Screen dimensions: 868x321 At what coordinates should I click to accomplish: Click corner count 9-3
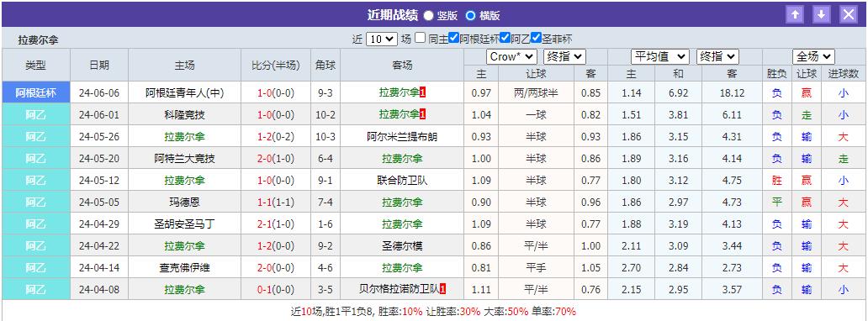[325, 93]
